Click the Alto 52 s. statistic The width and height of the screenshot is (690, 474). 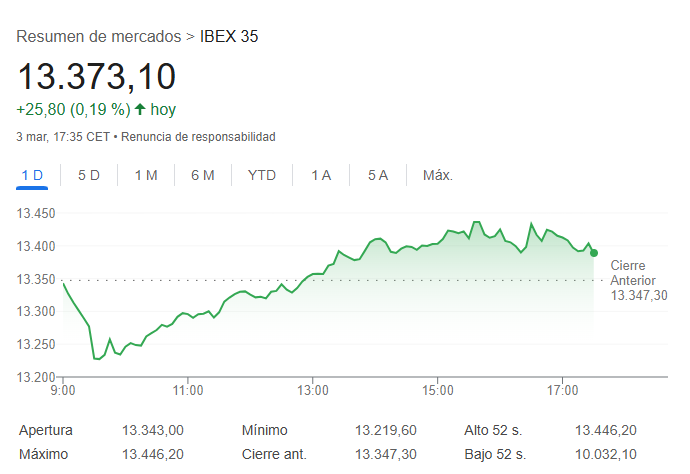point(494,431)
